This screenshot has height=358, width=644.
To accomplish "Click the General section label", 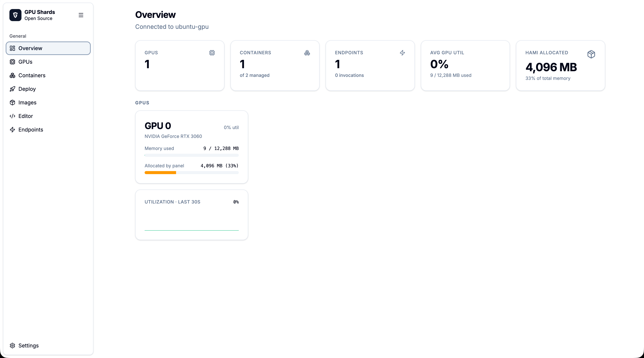I will click(x=18, y=36).
